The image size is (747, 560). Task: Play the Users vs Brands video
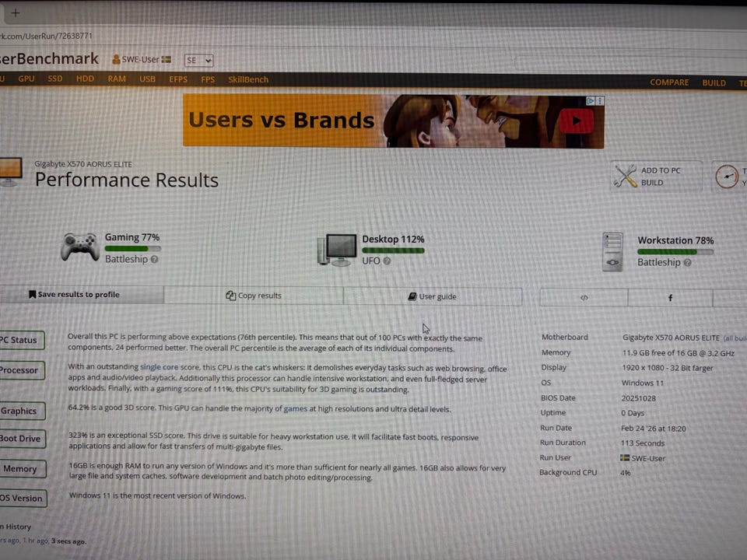point(577,121)
